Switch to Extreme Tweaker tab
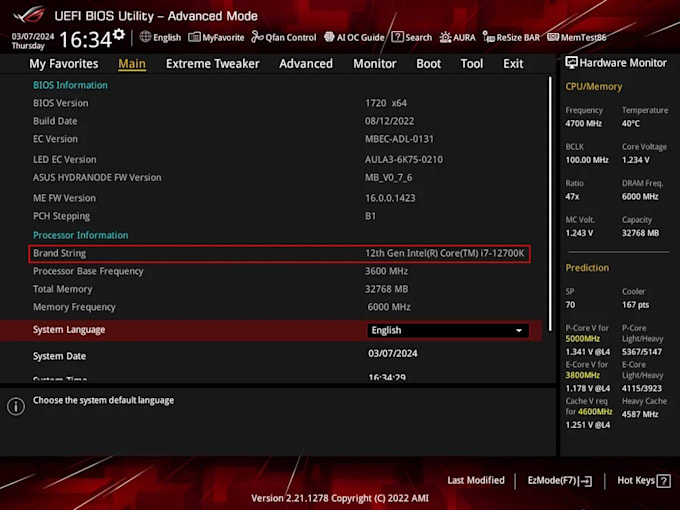 212,64
